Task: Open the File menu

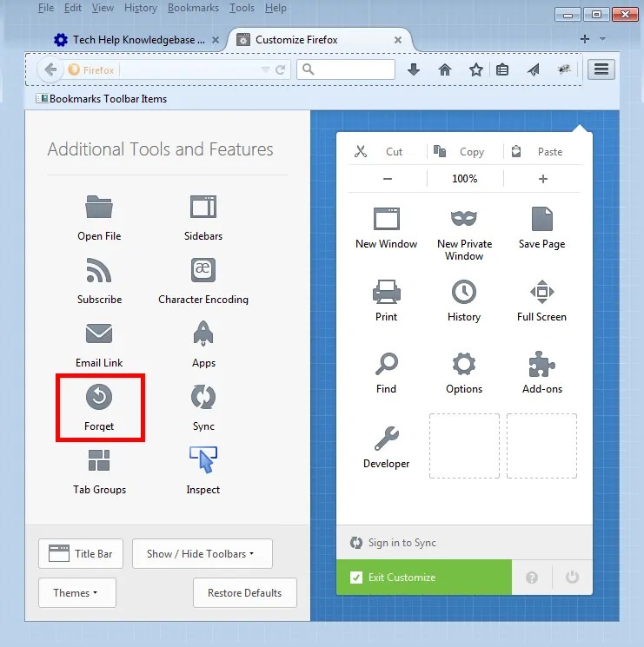Action: pyautogui.click(x=46, y=8)
